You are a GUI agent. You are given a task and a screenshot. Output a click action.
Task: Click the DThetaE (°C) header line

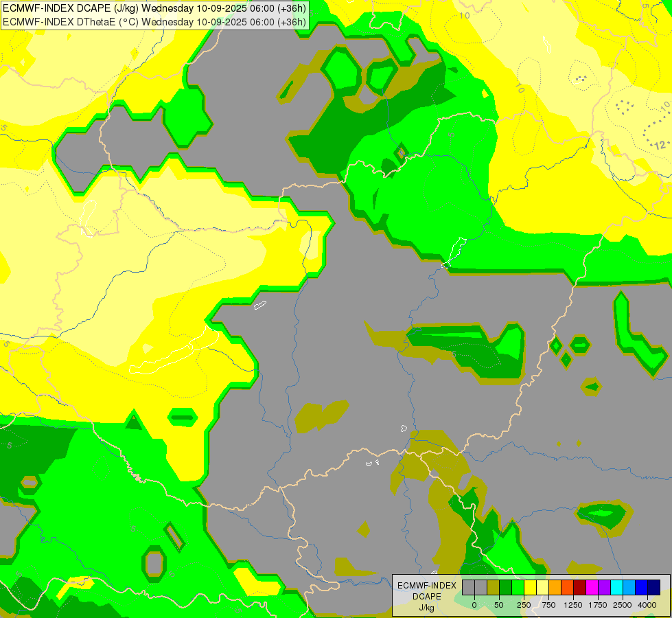pos(154,22)
